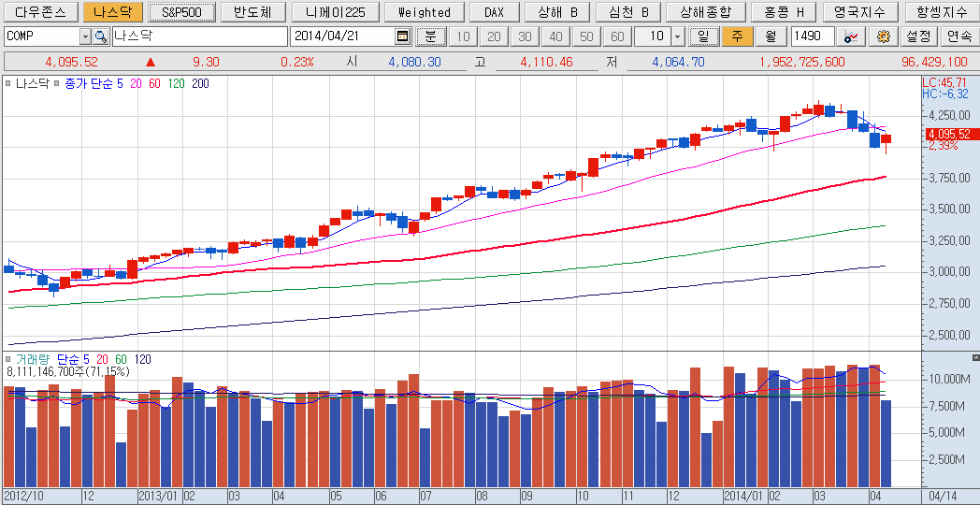
Task: Expand the minute interval dropdown arrow
Action: (678, 36)
